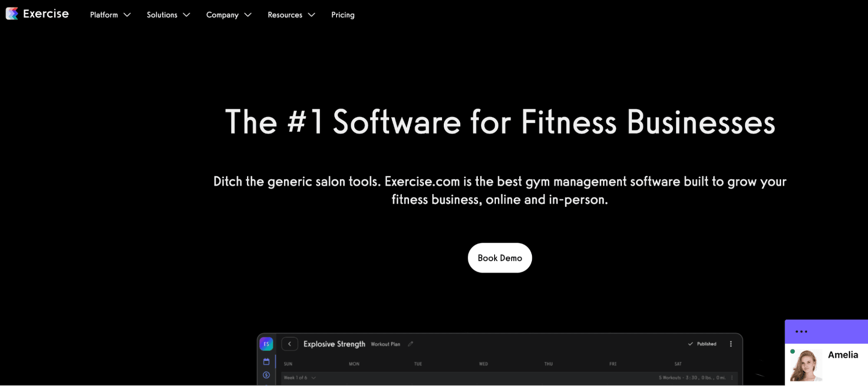Expand the Resources menu

coord(291,15)
